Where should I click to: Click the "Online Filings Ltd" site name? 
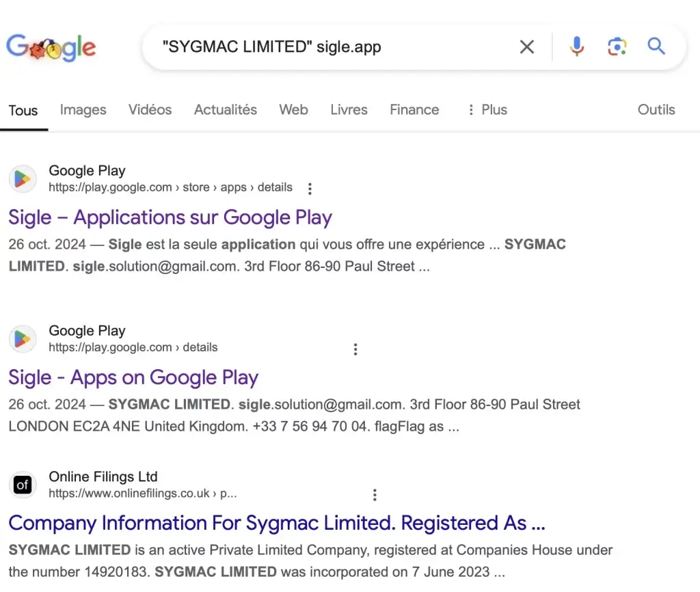(103, 476)
